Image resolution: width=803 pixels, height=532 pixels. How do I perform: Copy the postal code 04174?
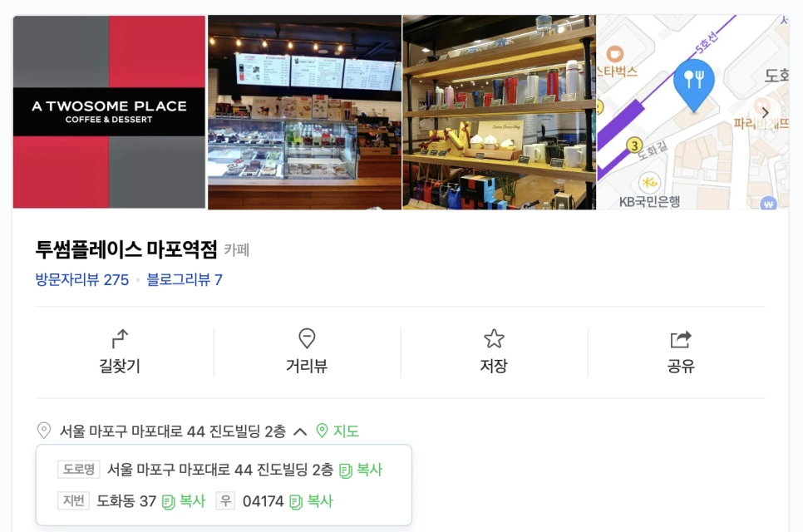coord(312,501)
